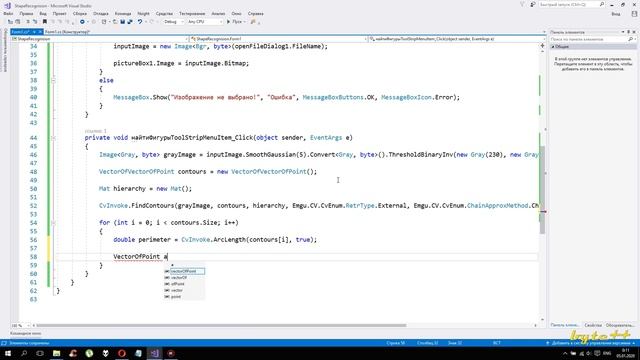Open the Nsight menu
Viewport: 640px width, 360px height.
click(143, 13)
